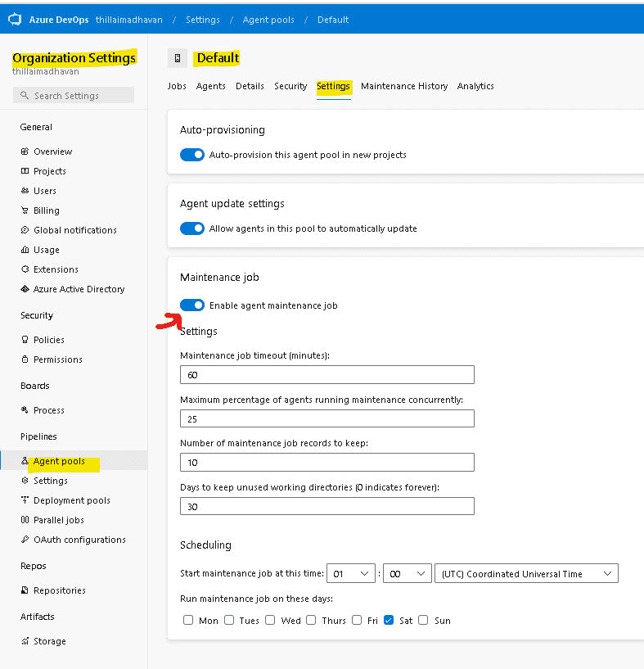Screen dimensions: 644x669
Task: Check the Mon maintenance day checkbox
Action: (188, 620)
